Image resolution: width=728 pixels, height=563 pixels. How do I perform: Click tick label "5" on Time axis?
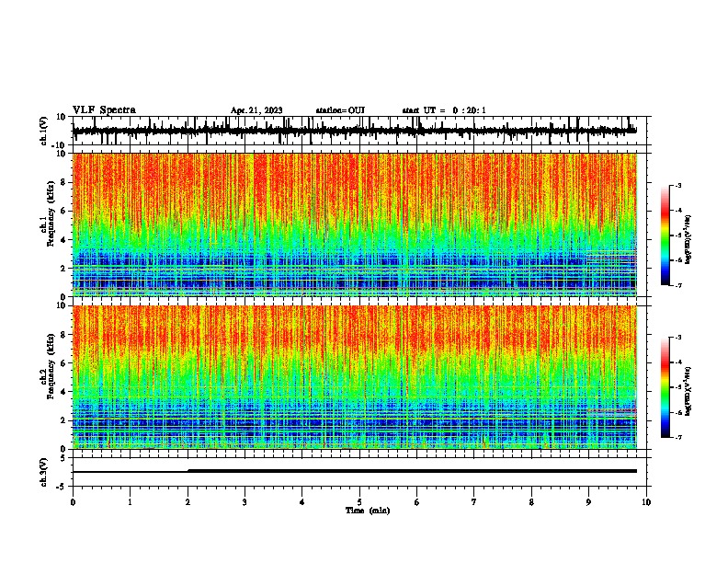pos(359,502)
